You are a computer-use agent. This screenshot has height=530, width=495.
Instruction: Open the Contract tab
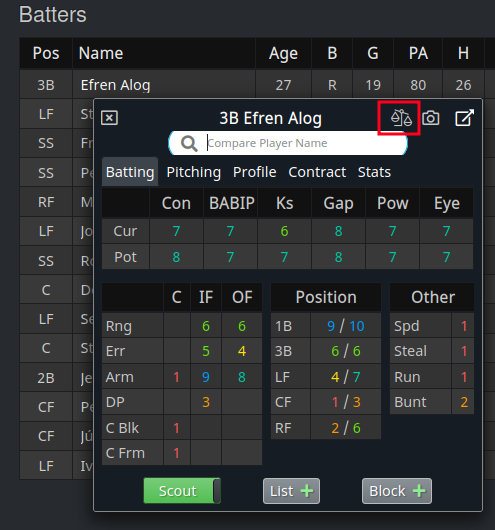point(317,172)
